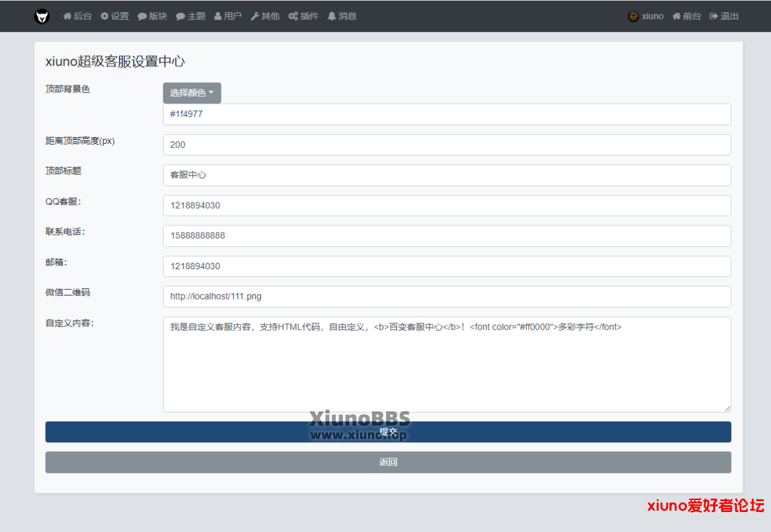Click the xiuno user avatar

pyautogui.click(x=634, y=16)
